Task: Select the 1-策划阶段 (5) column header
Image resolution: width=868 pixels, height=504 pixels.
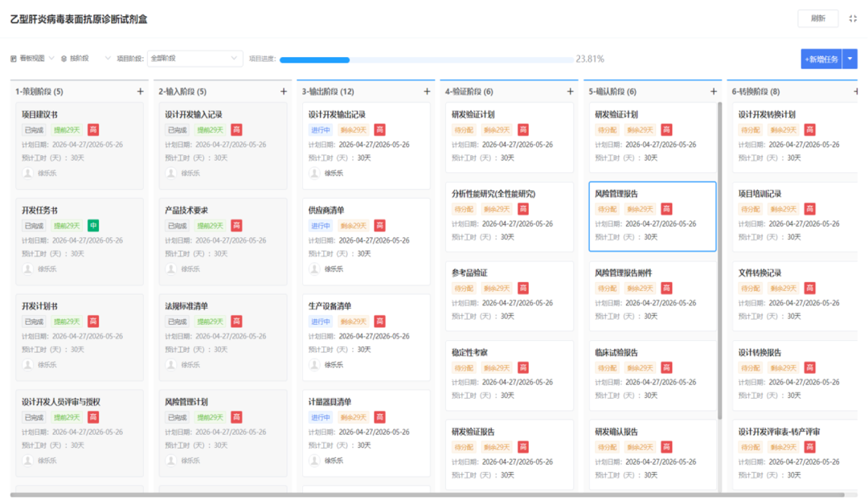Action: click(x=39, y=92)
